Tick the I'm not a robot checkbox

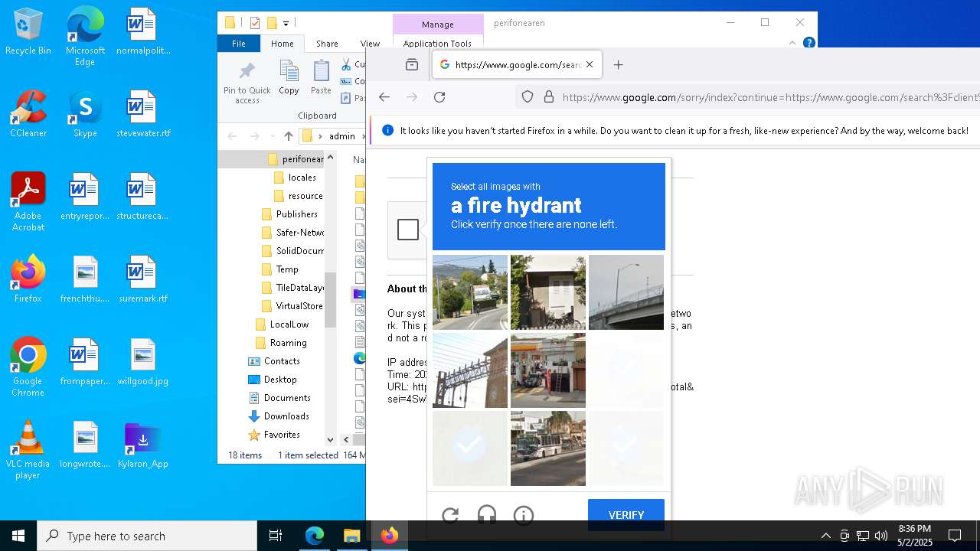pos(408,230)
